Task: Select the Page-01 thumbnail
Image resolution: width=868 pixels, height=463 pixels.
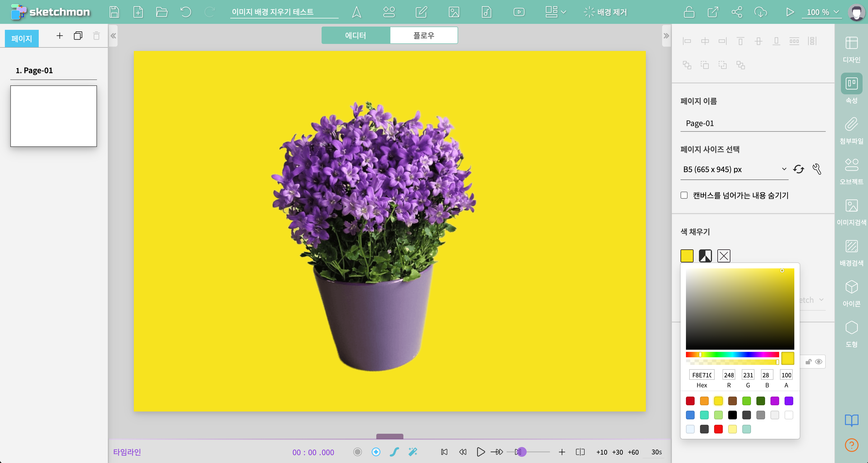Action: (54, 116)
